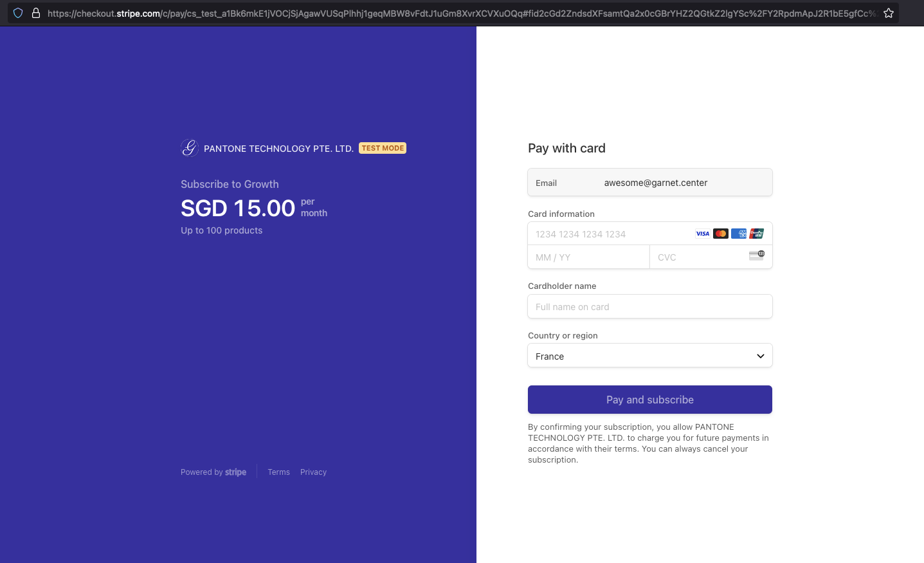Click the PANTONE TECHNOLOGY merchant logo
The width and height of the screenshot is (924, 563).
pos(189,148)
